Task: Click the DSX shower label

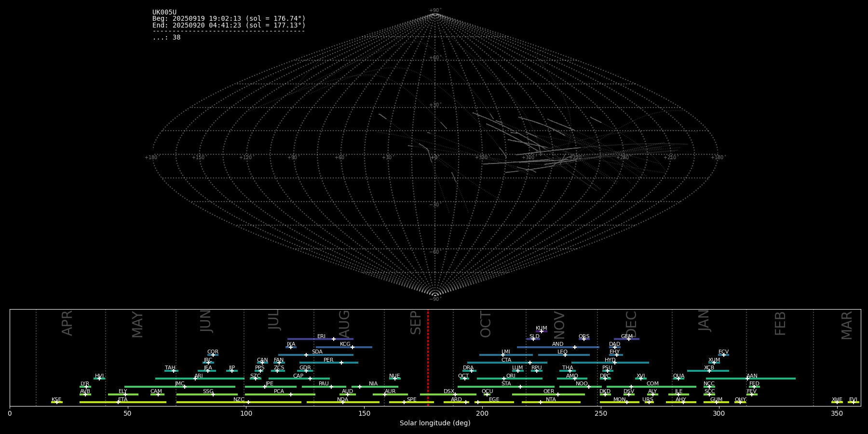Action: tap(449, 392)
